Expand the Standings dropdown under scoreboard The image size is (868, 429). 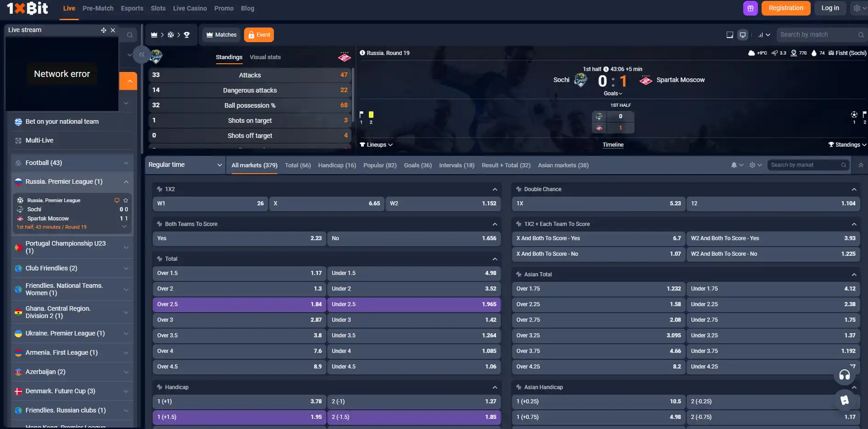[x=847, y=145]
